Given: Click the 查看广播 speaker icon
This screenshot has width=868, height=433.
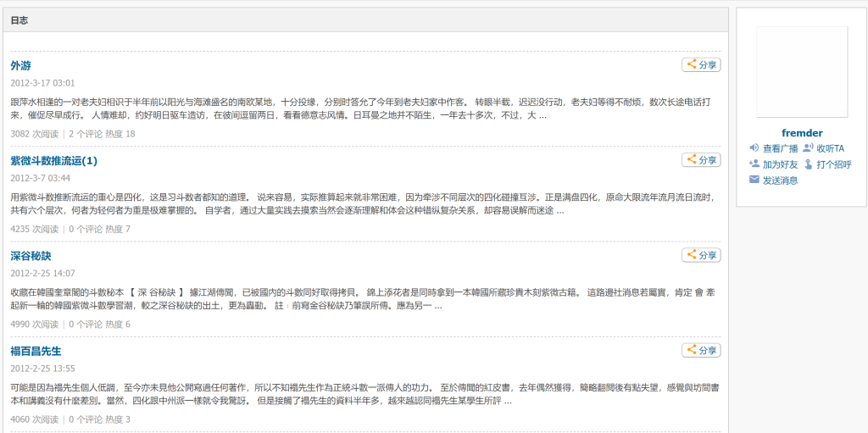Looking at the screenshot, I should pos(754,148).
